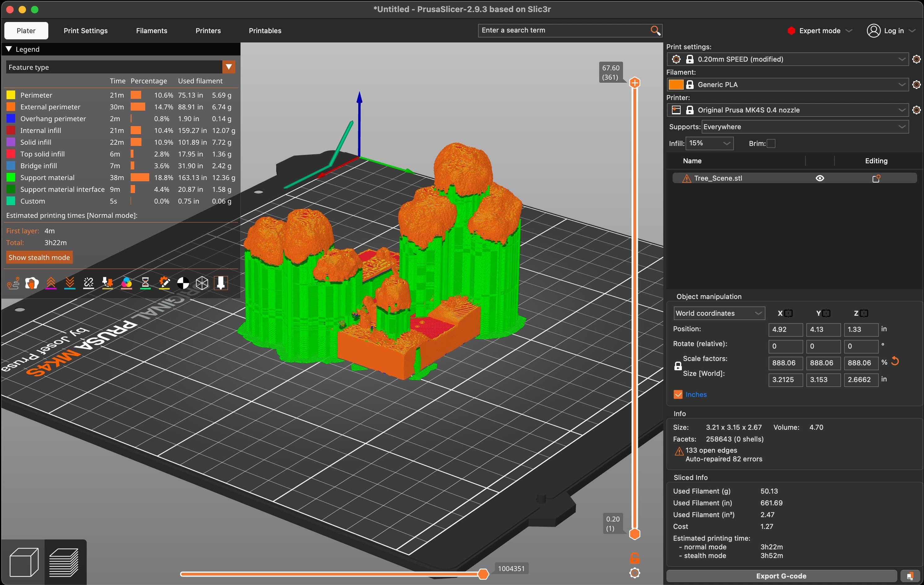Open the Tree_Scene.stl editing icon
Screen dimensions: 924x585
coord(876,178)
